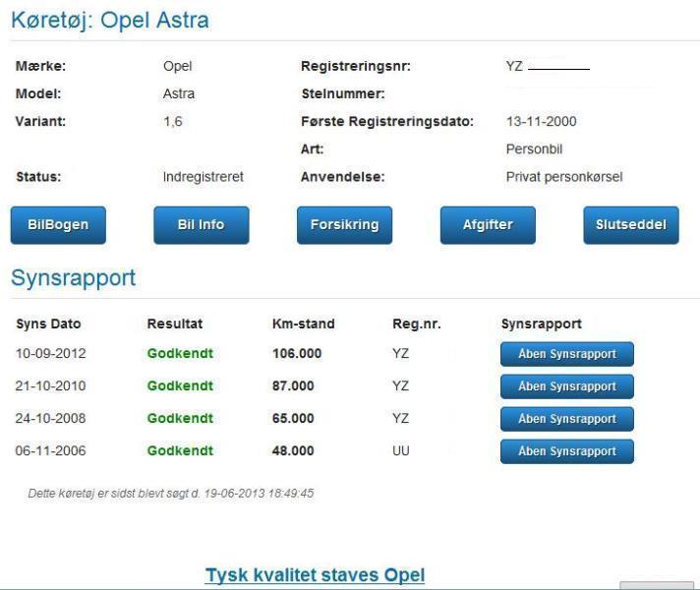Click Godkendt result for 10-09-2012

[x=180, y=354]
